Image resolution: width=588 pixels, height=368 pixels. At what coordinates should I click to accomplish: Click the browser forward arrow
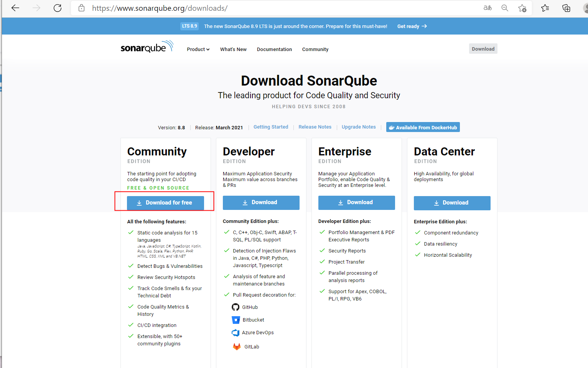coord(36,8)
